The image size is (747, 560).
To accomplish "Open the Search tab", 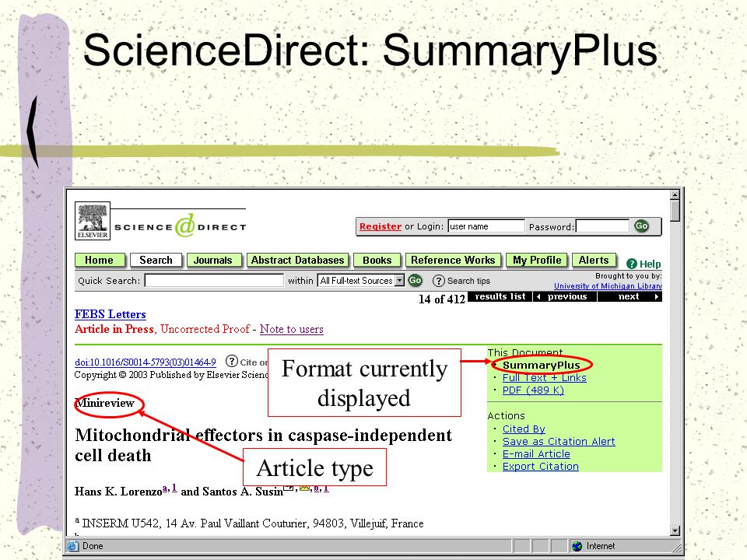I will pos(156,260).
